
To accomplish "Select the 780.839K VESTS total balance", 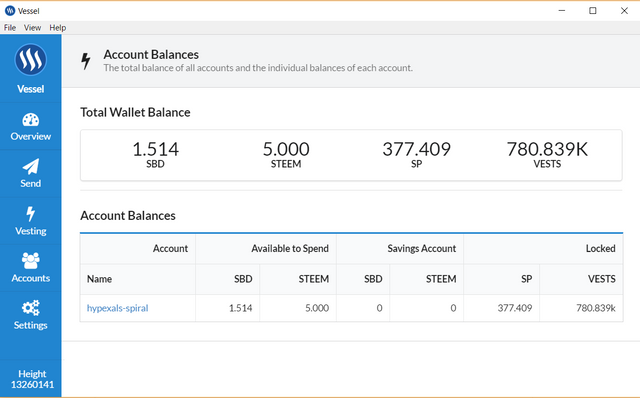I will click(x=547, y=154).
